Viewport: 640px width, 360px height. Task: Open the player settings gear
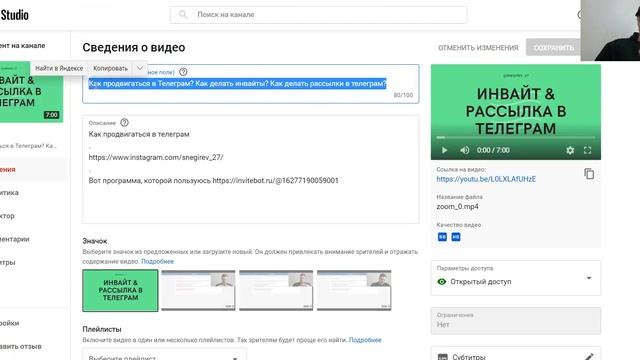click(570, 150)
